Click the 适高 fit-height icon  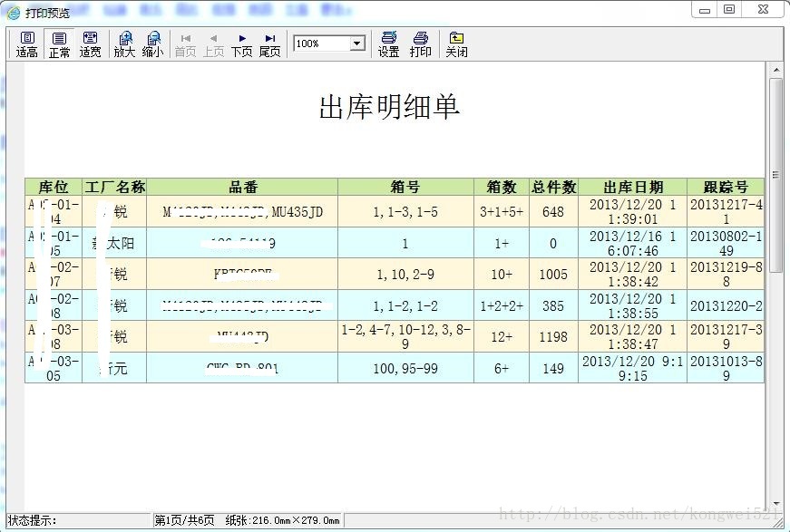(x=27, y=44)
